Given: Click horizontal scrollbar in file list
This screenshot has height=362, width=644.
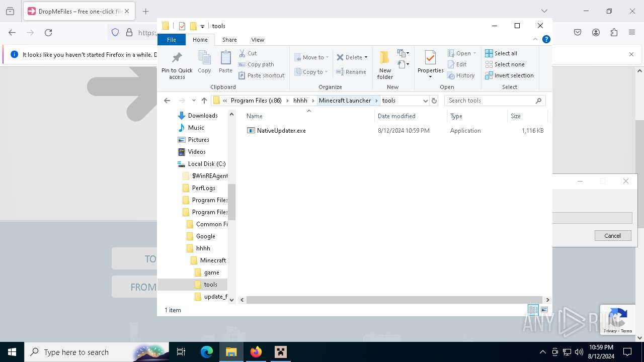Looking at the screenshot, I should pos(394,300).
